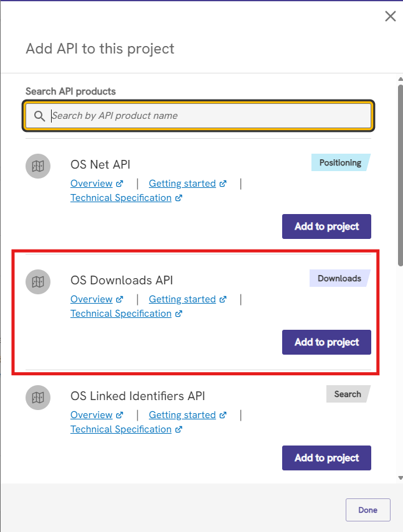
Task: Click the Search category tag
Action: point(348,394)
